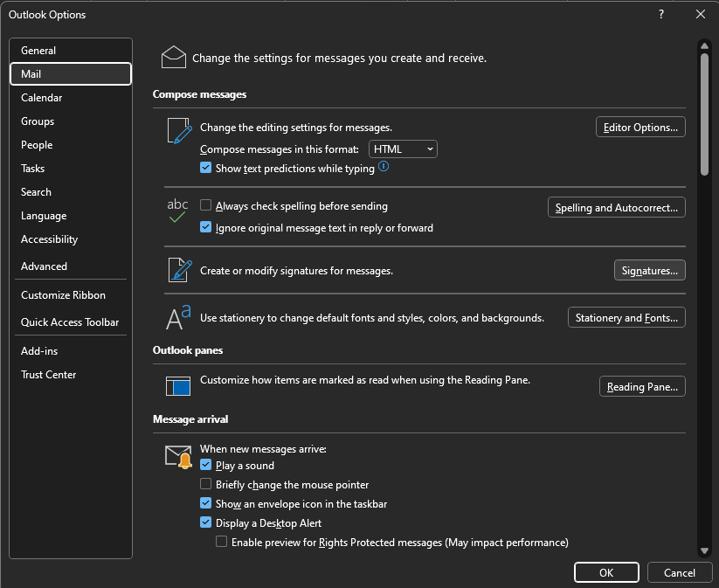
Task: Toggle Display a Desktop Alert
Action: tap(206, 522)
